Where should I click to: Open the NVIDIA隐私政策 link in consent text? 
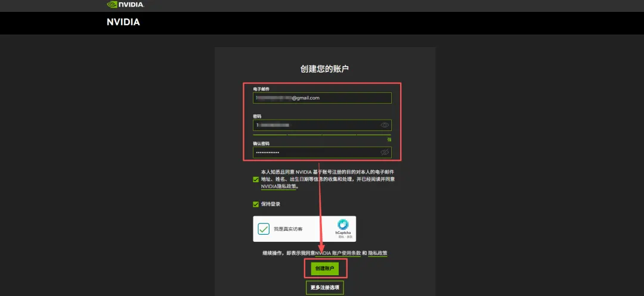coord(279,186)
